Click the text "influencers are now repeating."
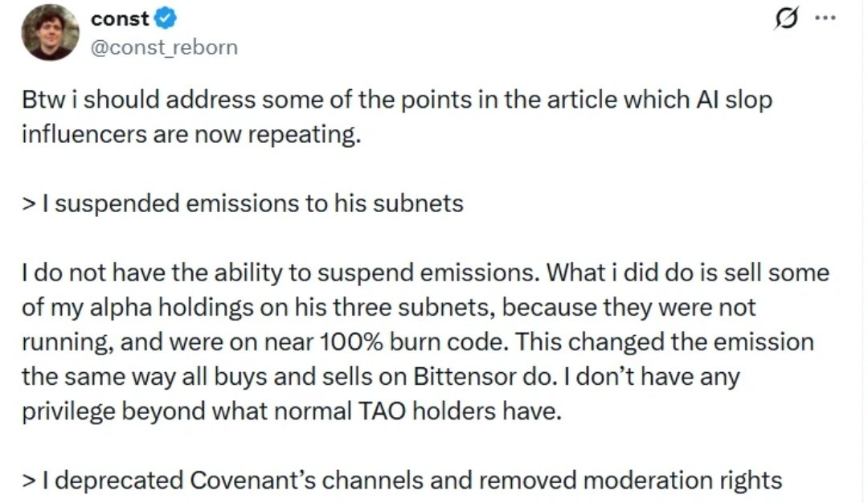 (188, 134)
